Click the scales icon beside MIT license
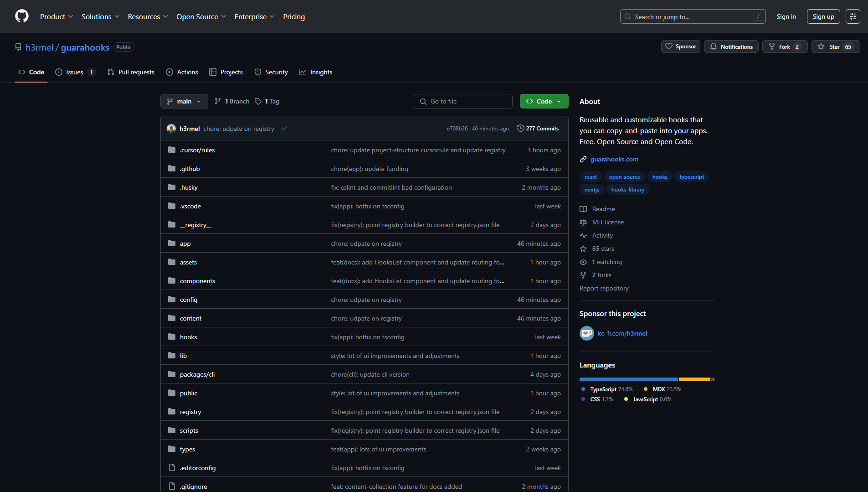Viewport: 868px width, 492px height. point(583,222)
